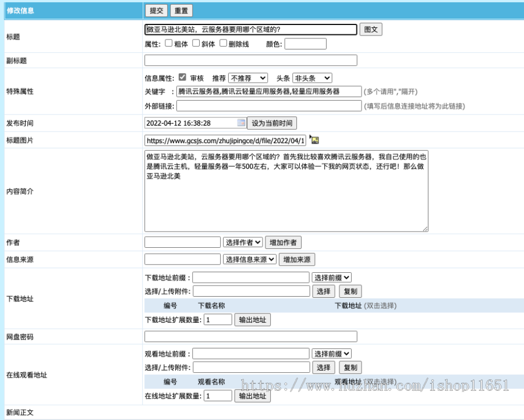
Task: Click the 关键字 keywords input field
Action: 269,91
